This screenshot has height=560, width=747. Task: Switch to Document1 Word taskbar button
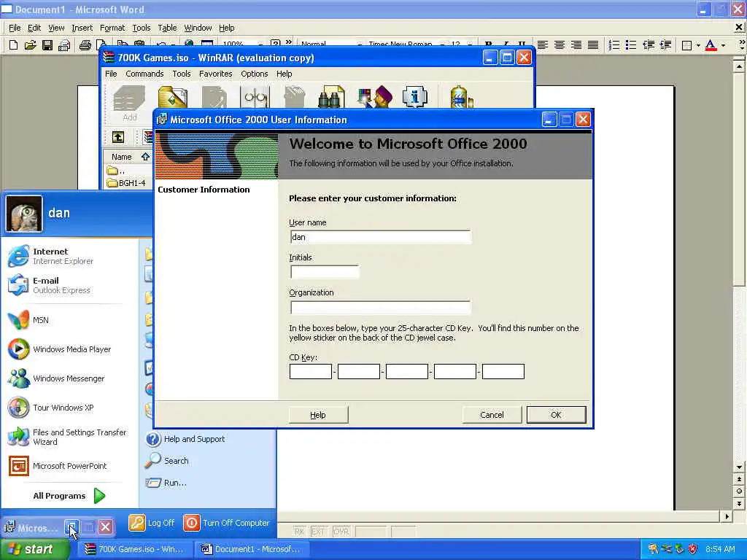[252, 549]
